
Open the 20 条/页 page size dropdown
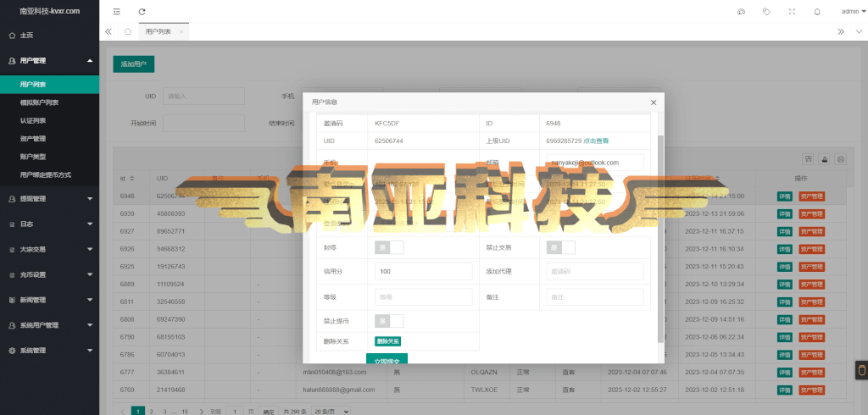tap(331, 411)
